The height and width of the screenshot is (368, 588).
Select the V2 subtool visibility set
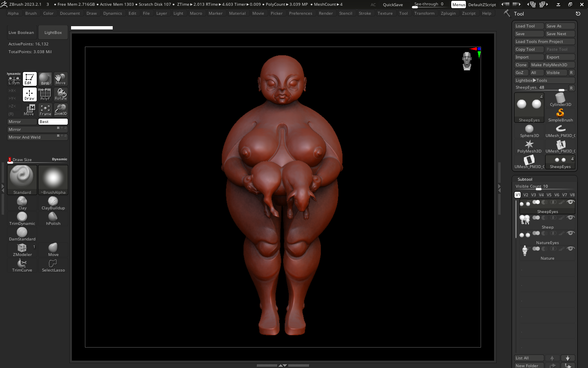526,195
